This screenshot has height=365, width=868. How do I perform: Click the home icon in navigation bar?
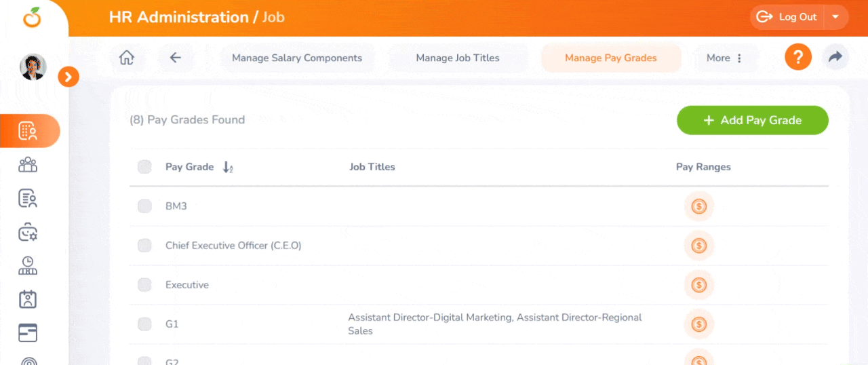click(x=126, y=58)
